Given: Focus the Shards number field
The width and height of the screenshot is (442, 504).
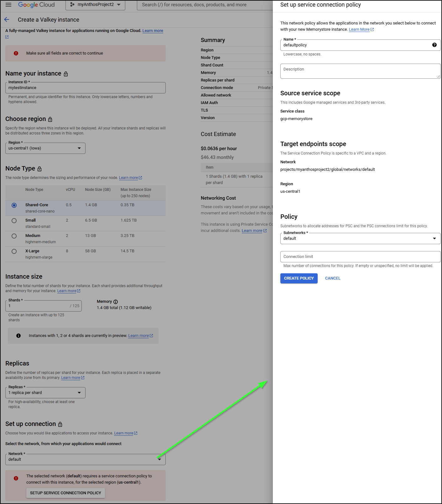Looking at the screenshot, I should pyautogui.click(x=44, y=306).
